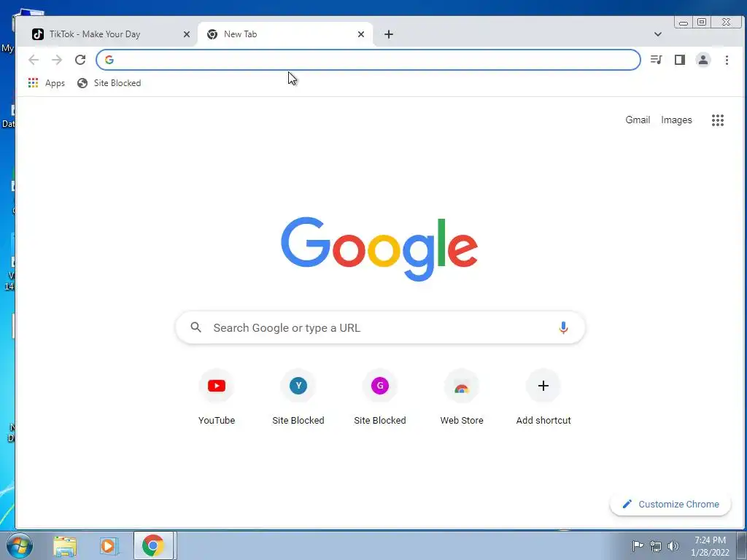Screen dimensions: 747x560
Task: Open the profile avatar icon
Action: coord(703,60)
